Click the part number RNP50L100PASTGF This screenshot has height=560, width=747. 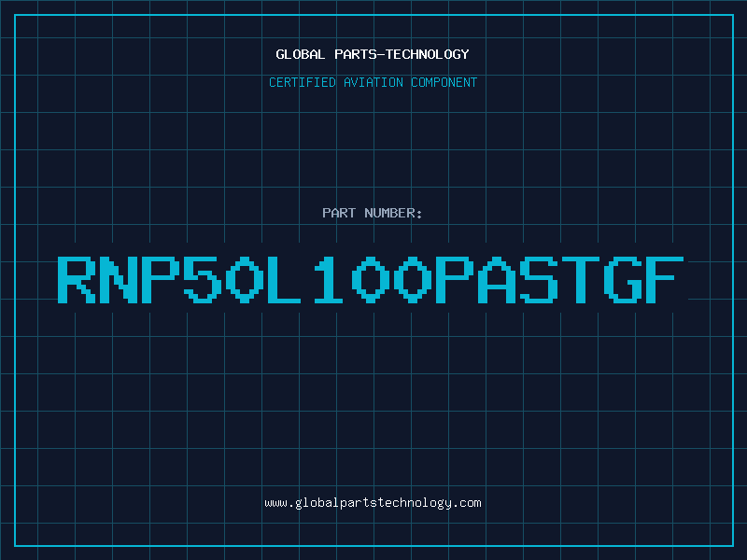click(373, 279)
